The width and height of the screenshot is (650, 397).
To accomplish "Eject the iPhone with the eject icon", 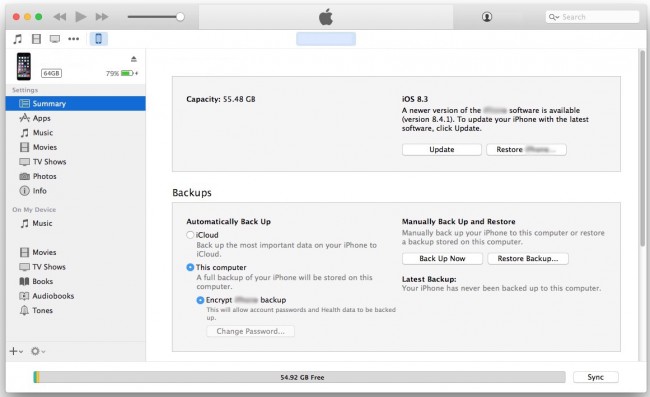I will (x=133, y=59).
